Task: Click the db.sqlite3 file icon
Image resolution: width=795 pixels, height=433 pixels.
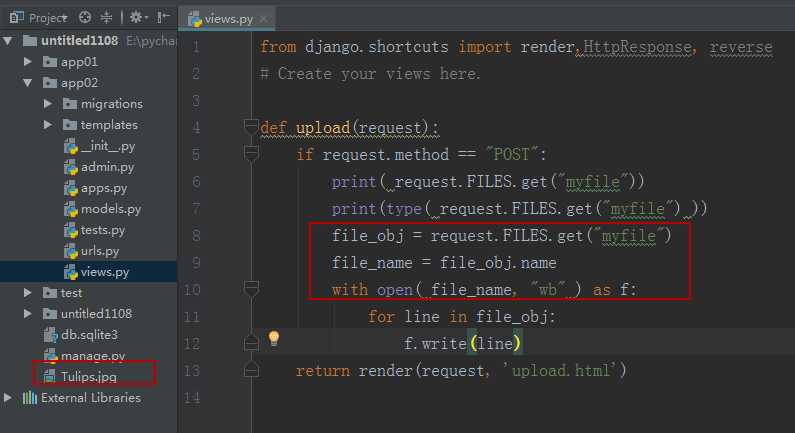Action: (51, 335)
